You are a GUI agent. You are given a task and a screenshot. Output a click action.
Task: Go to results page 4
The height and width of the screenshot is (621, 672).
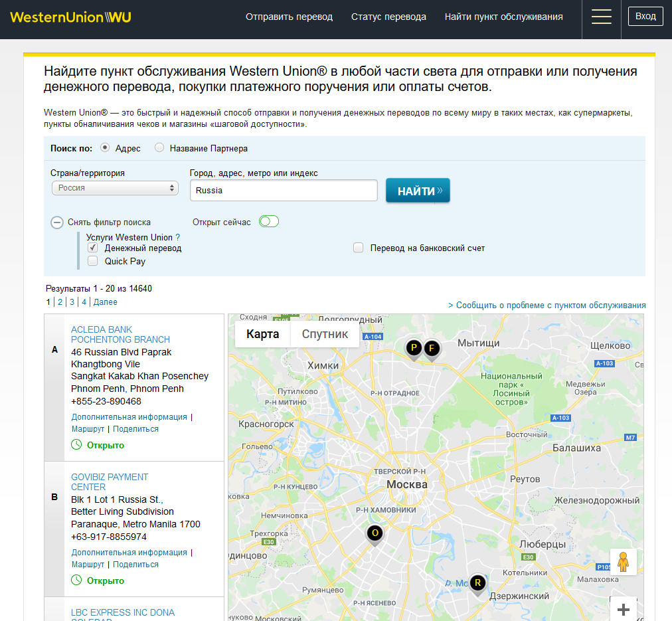tap(84, 302)
